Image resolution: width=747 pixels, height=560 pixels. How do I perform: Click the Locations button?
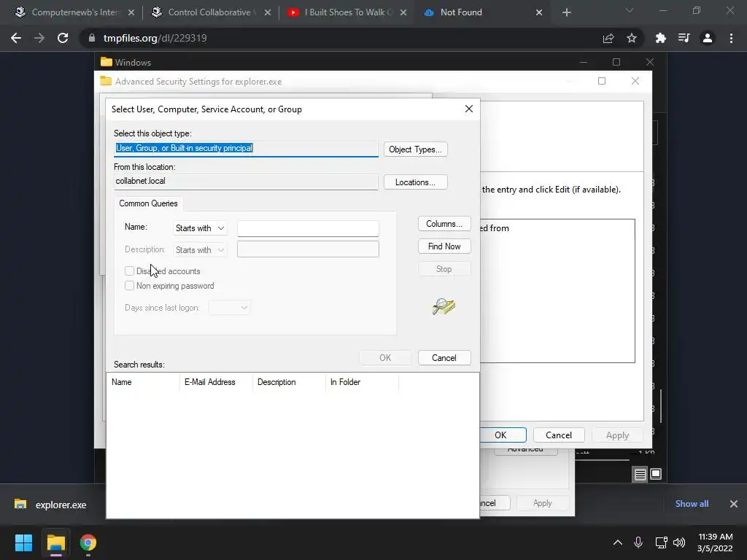pos(415,182)
